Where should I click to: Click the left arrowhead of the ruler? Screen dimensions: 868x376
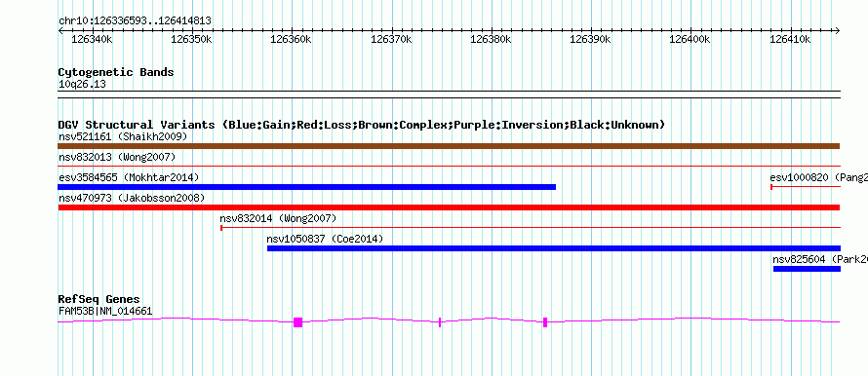point(60,31)
